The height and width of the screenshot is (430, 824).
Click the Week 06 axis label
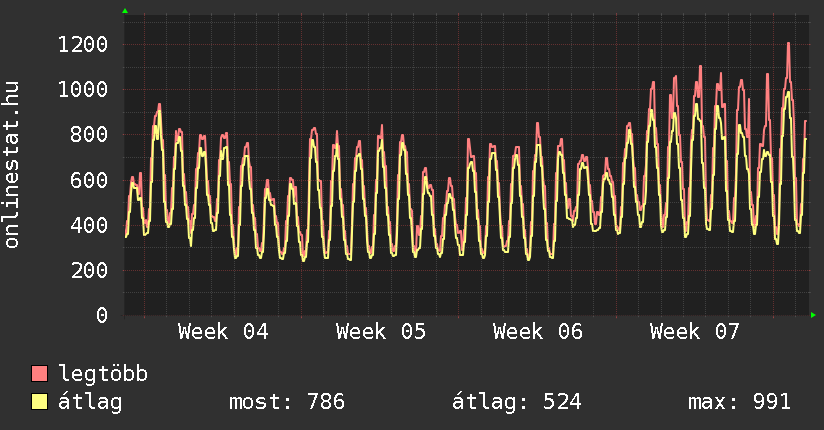538,331
